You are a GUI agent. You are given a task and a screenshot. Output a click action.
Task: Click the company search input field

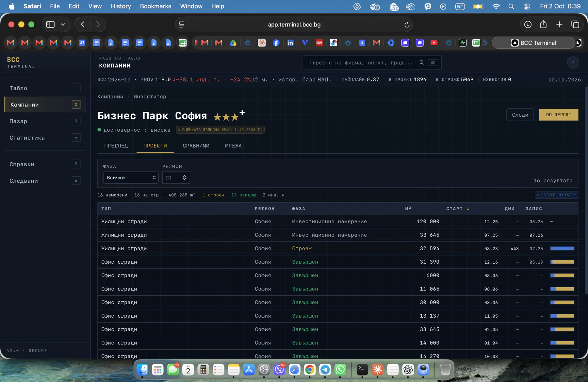[372, 62]
